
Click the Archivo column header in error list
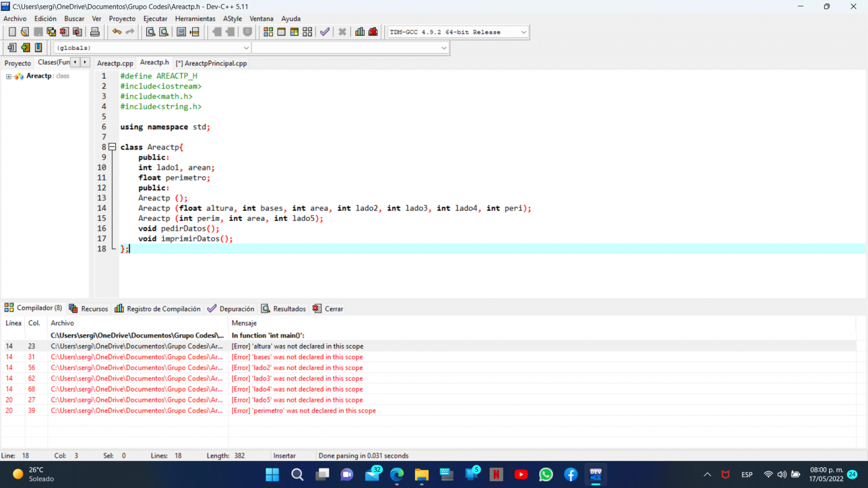(138, 323)
